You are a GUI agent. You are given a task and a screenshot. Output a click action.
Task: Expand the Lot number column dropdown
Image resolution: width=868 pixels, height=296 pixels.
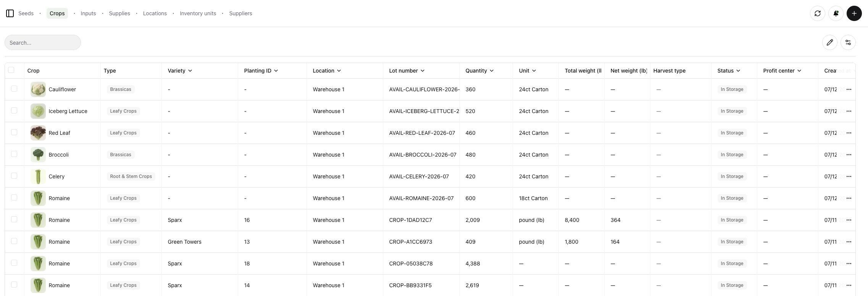tap(423, 71)
